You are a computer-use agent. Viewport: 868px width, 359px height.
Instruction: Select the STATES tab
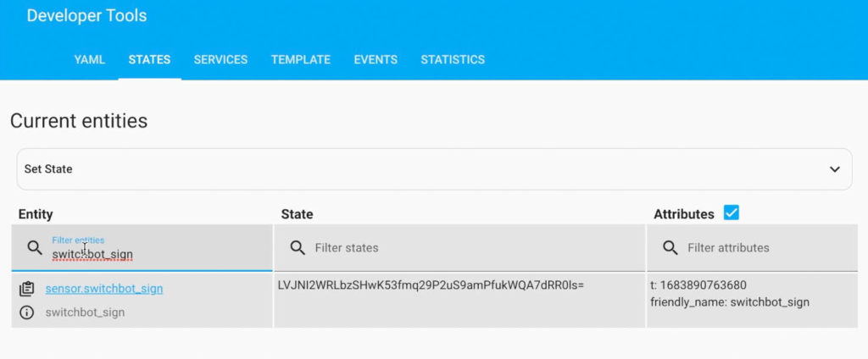[149, 60]
